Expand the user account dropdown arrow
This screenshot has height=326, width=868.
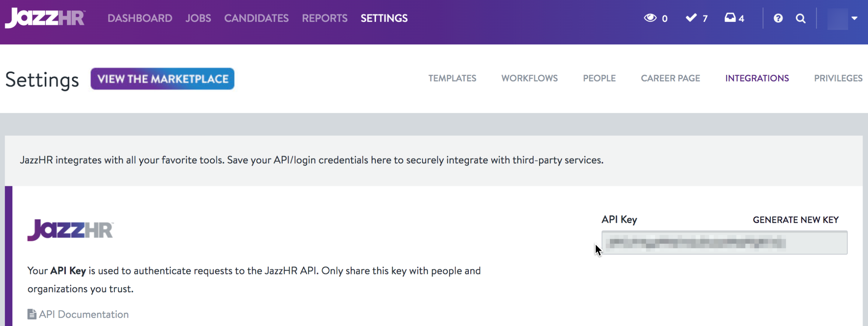(855, 18)
